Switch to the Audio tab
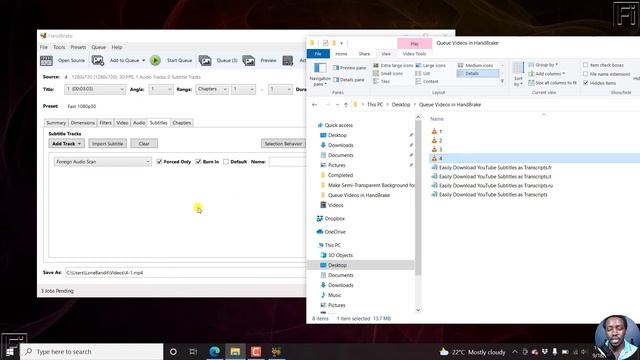Viewport: 640px width, 360px height. click(139, 123)
